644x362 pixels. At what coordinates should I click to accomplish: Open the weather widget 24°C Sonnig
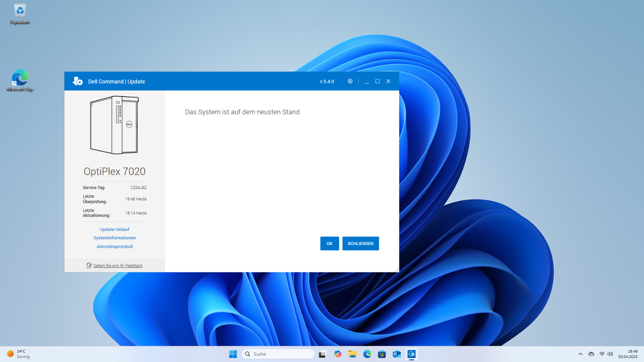coord(19,354)
